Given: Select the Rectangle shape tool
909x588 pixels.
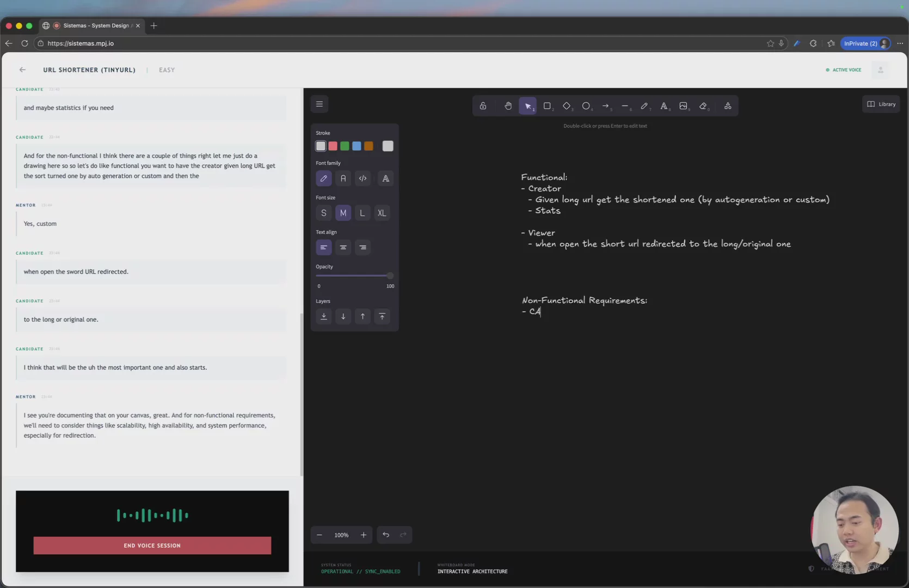Looking at the screenshot, I should coord(547,106).
